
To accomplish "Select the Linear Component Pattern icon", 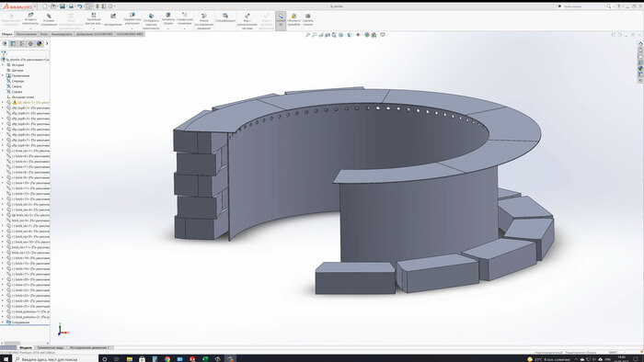I will [x=93, y=19].
